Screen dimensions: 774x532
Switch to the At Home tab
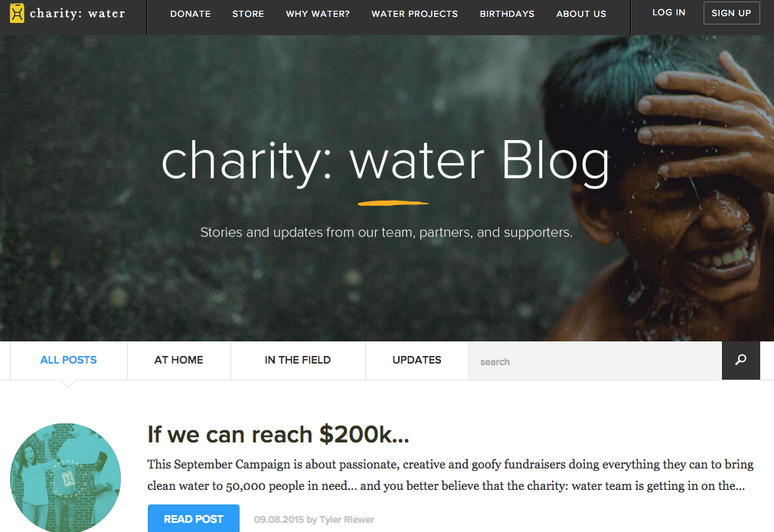pyautogui.click(x=178, y=361)
